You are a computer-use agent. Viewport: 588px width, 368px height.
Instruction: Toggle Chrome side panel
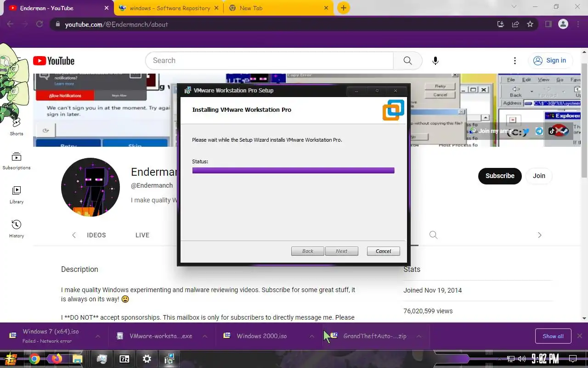pyautogui.click(x=548, y=24)
